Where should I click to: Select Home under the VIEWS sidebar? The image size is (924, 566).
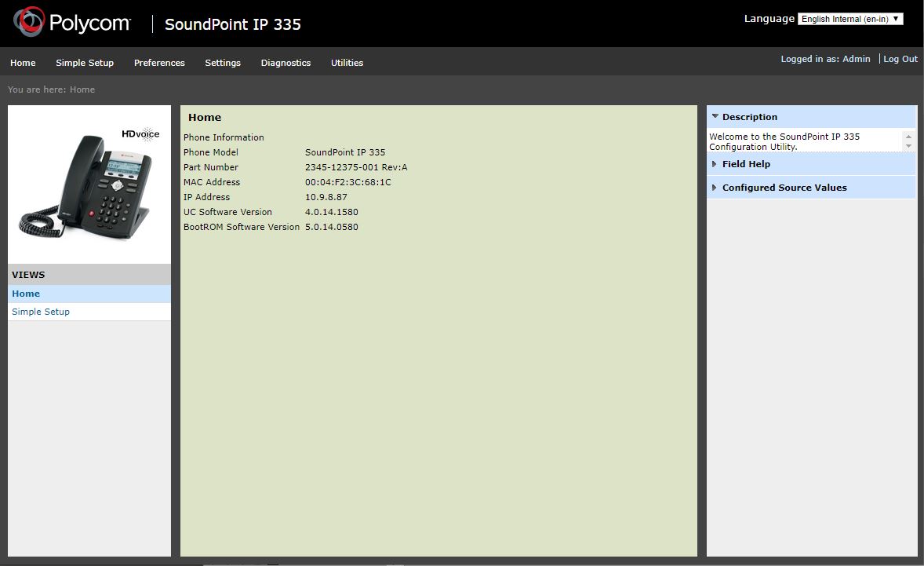(26, 294)
